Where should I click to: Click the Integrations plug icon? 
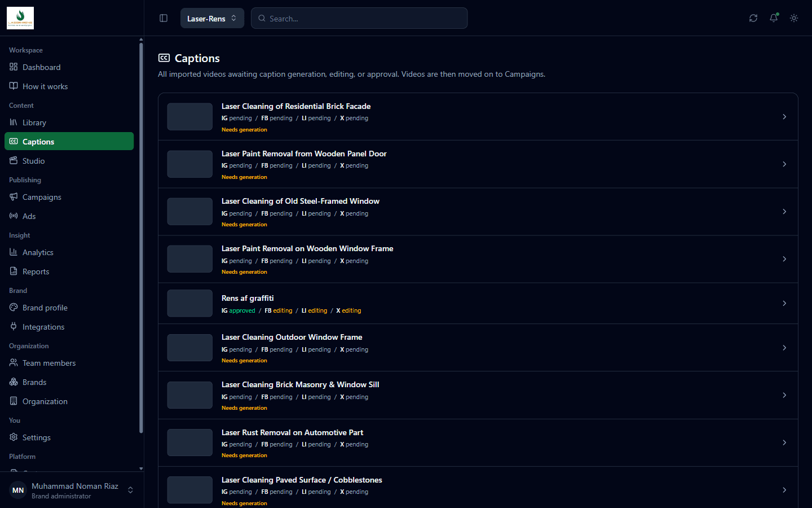[x=14, y=327]
